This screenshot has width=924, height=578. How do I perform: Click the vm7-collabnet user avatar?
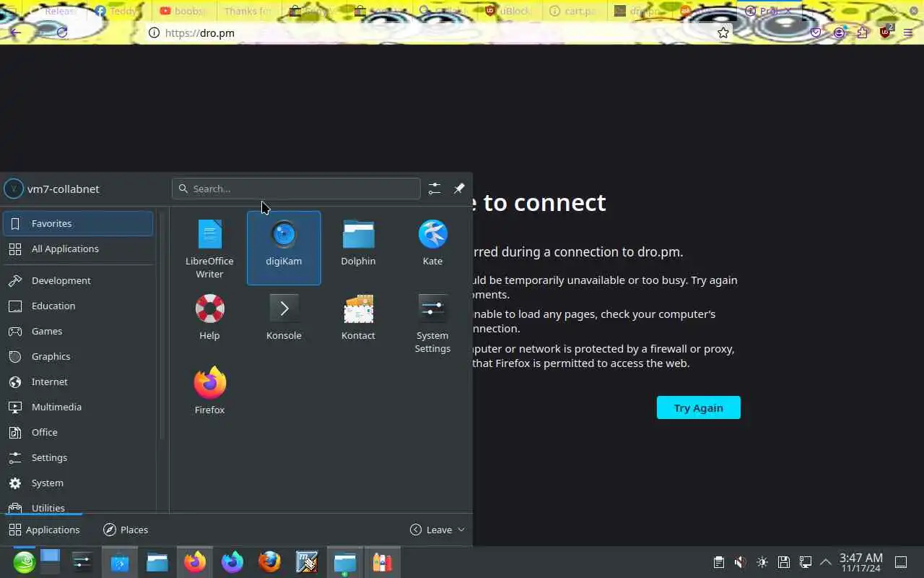[14, 189]
